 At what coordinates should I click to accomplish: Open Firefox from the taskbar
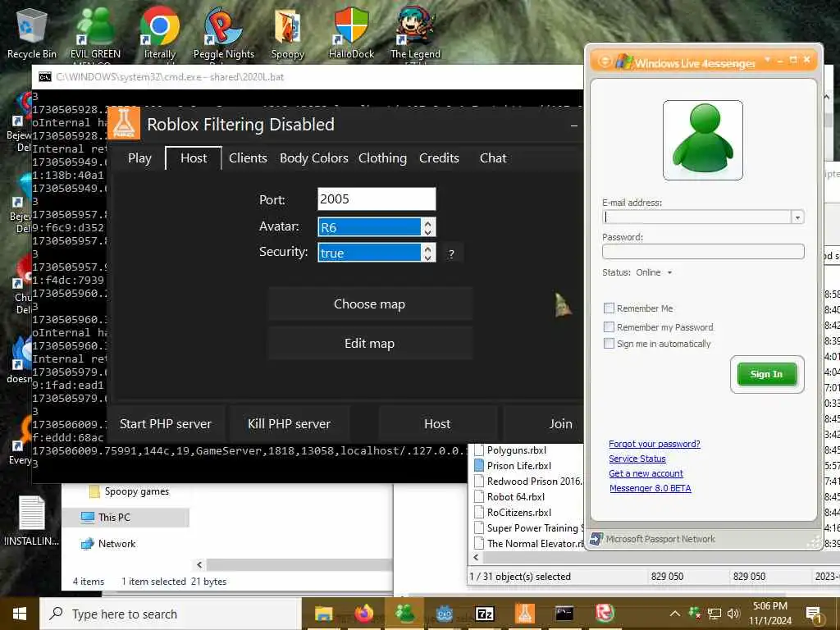tap(363, 614)
